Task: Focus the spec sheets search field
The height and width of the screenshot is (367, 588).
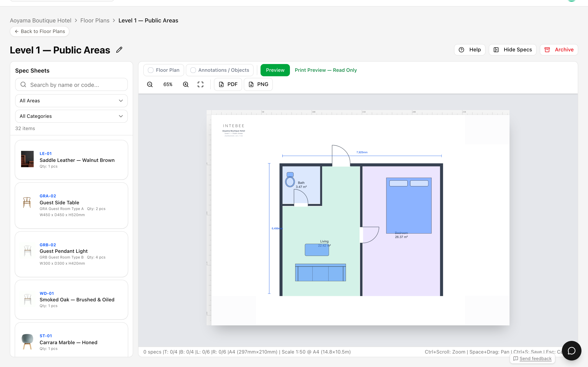Action: [71, 85]
